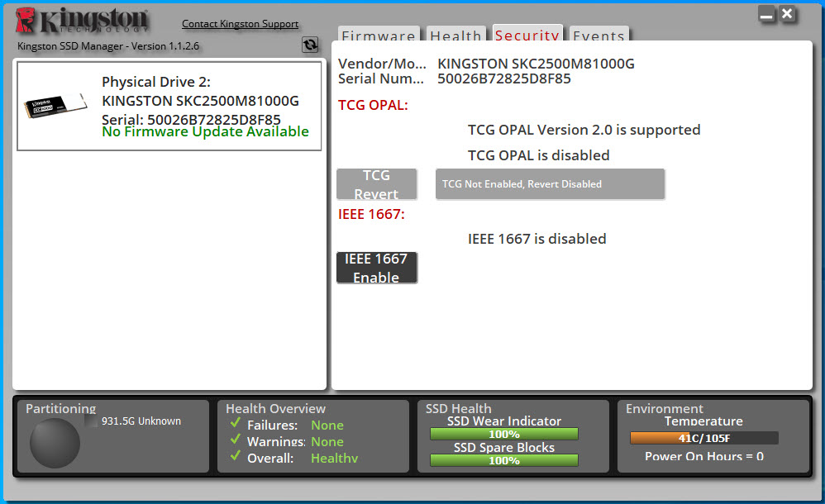
Task: Click the 'Overall: Healthy' status value
Action: coord(334,459)
